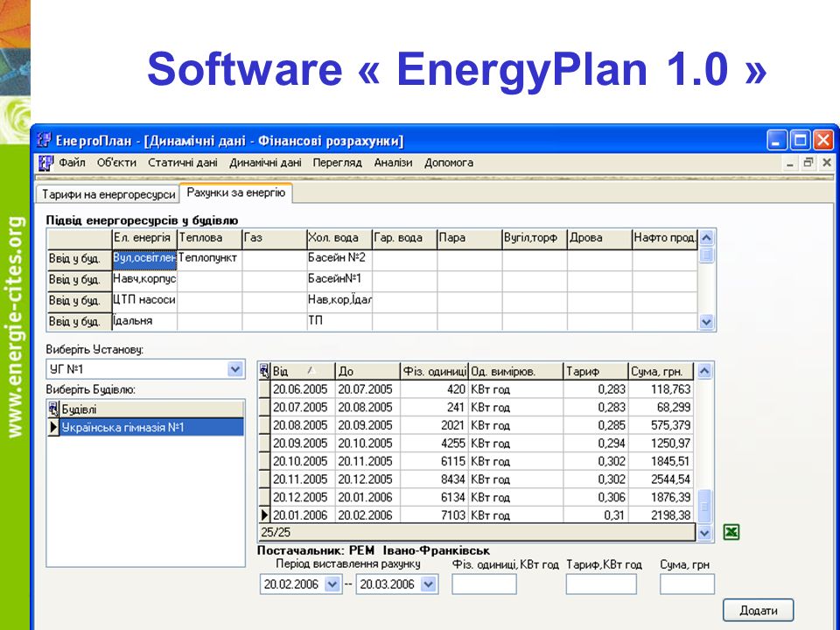Click the Навч,корпус cell

144,279
